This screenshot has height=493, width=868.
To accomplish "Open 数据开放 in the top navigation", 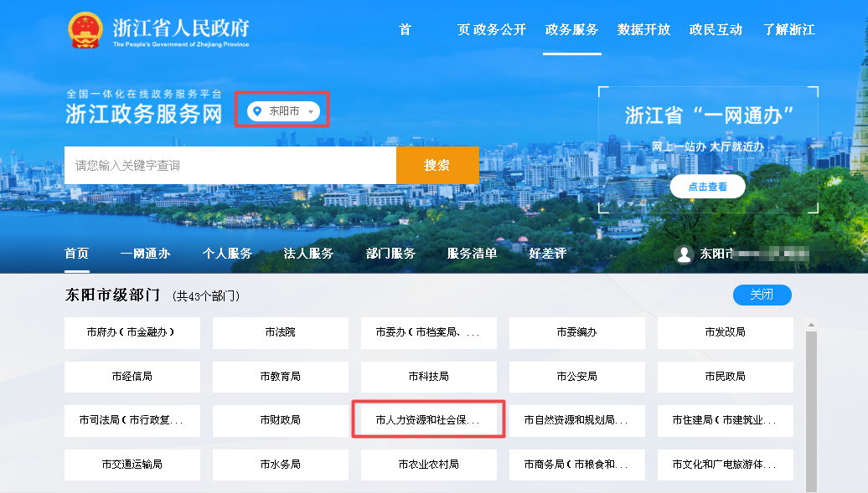I will tap(643, 29).
